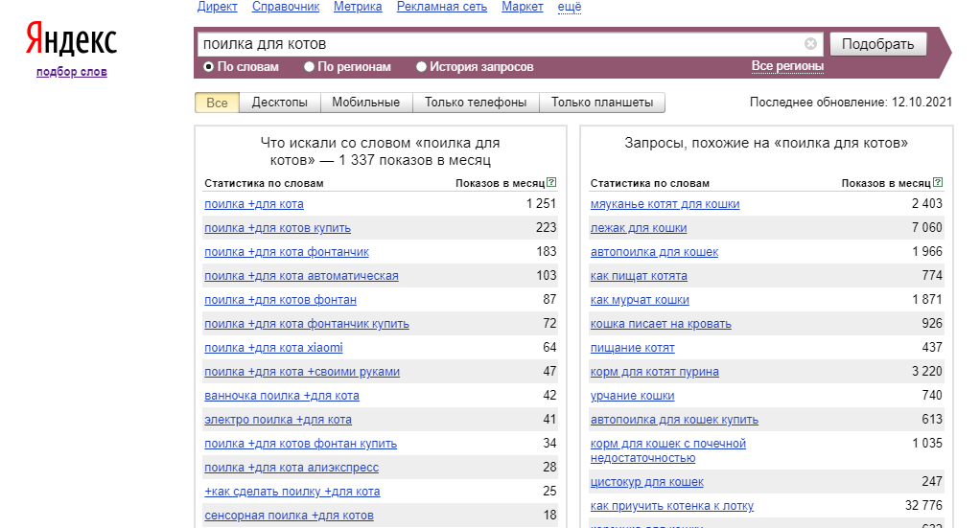This screenshot has width=980, height=528.
Task: Open the 'Все регионы' region selector
Action: [x=787, y=66]
